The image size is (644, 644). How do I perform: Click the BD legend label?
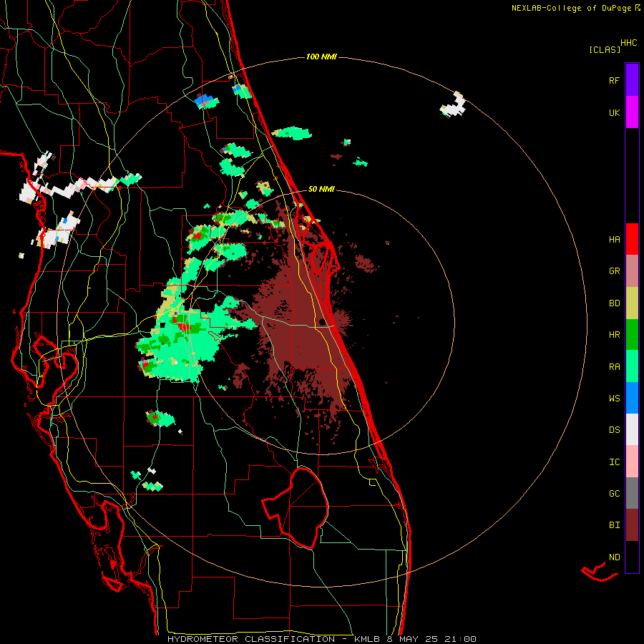point(614,303)
